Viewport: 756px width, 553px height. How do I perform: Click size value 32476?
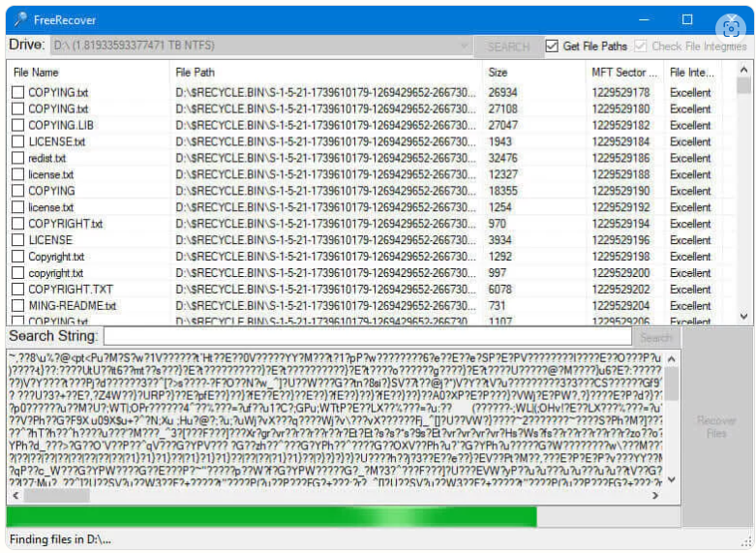[x=502, y=158]
